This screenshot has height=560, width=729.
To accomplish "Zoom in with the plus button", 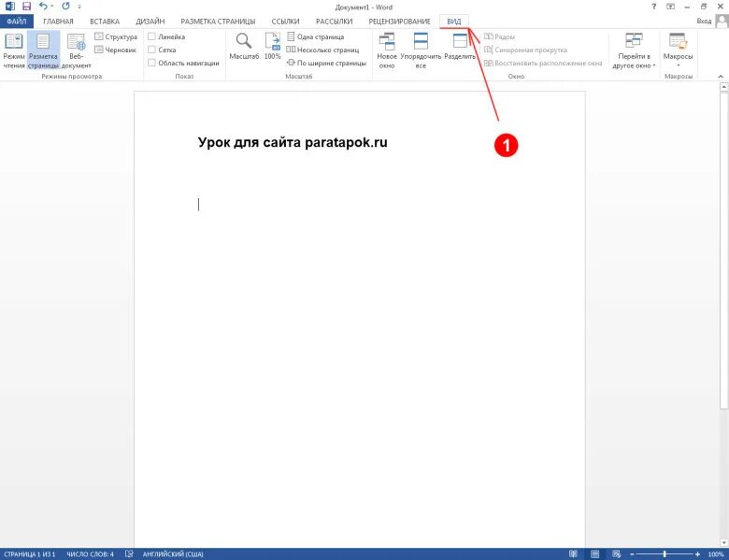I will pos(697,554).
